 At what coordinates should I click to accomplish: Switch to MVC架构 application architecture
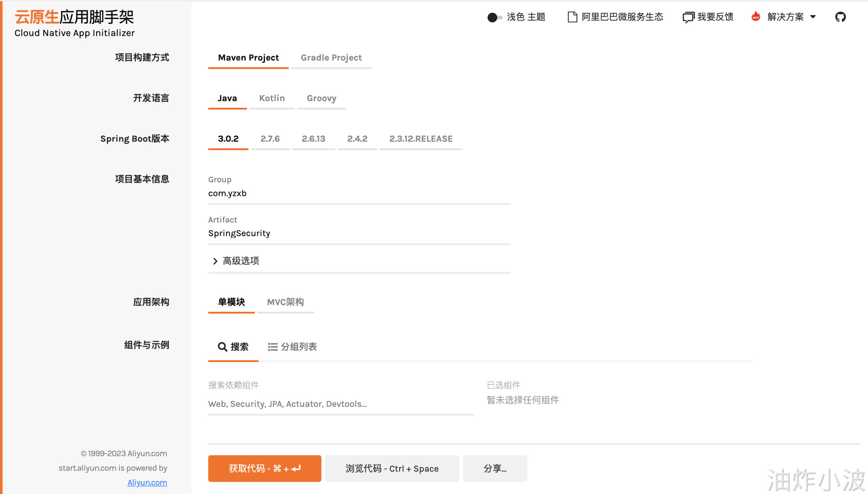(285, 302)
